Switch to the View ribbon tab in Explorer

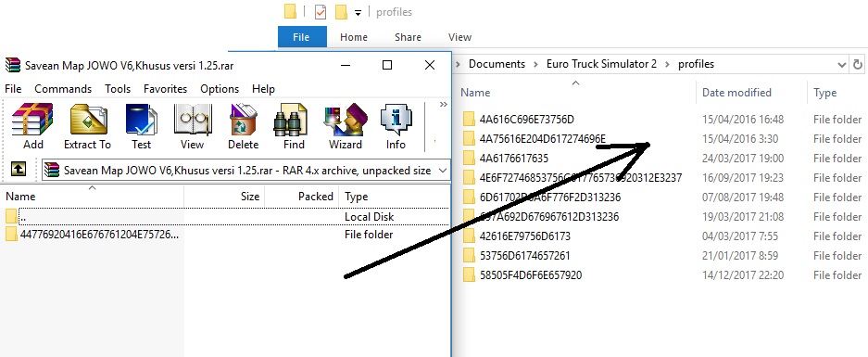[459, 37]
